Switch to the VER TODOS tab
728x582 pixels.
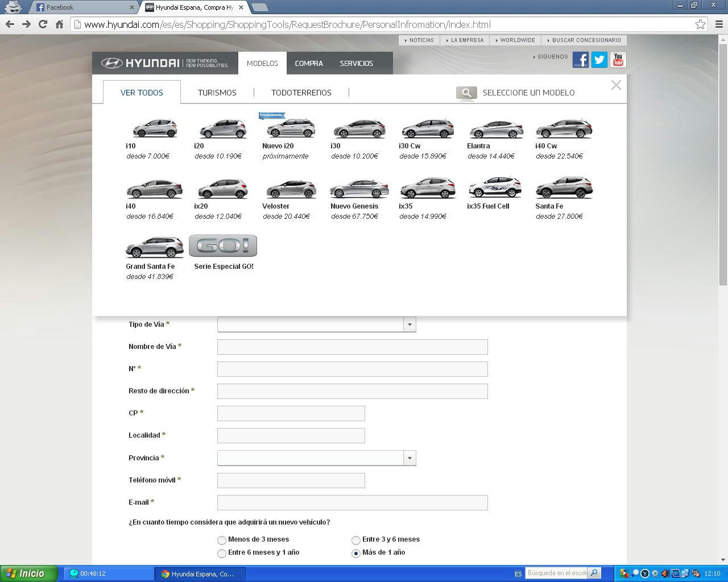point(142,93)
